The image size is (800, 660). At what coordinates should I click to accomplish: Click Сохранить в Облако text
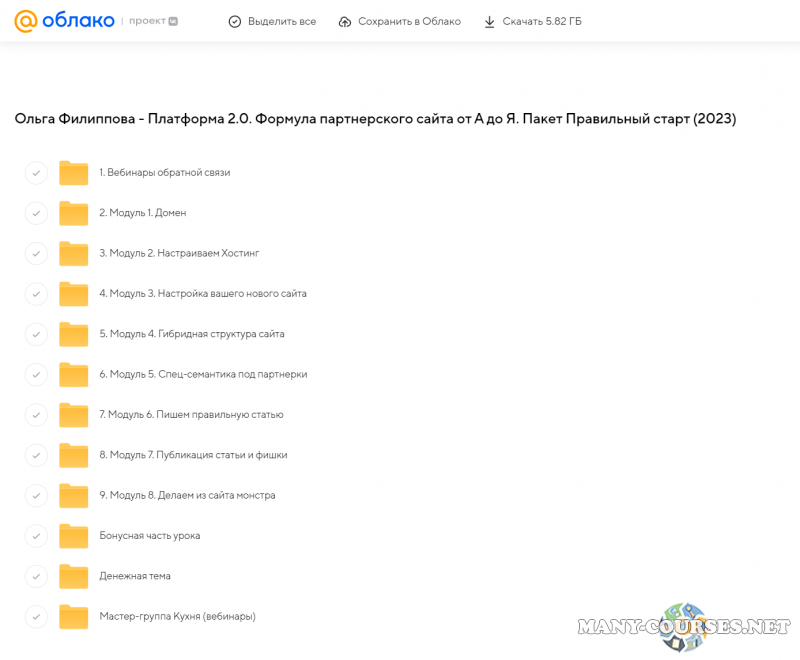pyautogui.click(x=409, y=21)
